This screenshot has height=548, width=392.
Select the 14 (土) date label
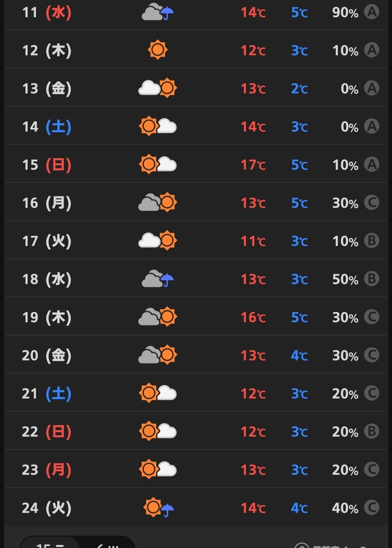pyautogui.click(x=47, y=126)
